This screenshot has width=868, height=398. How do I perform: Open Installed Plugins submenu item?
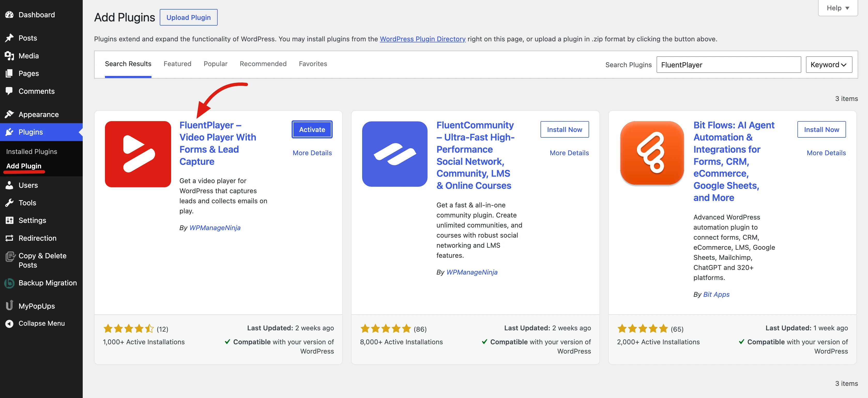coord(32,152)
